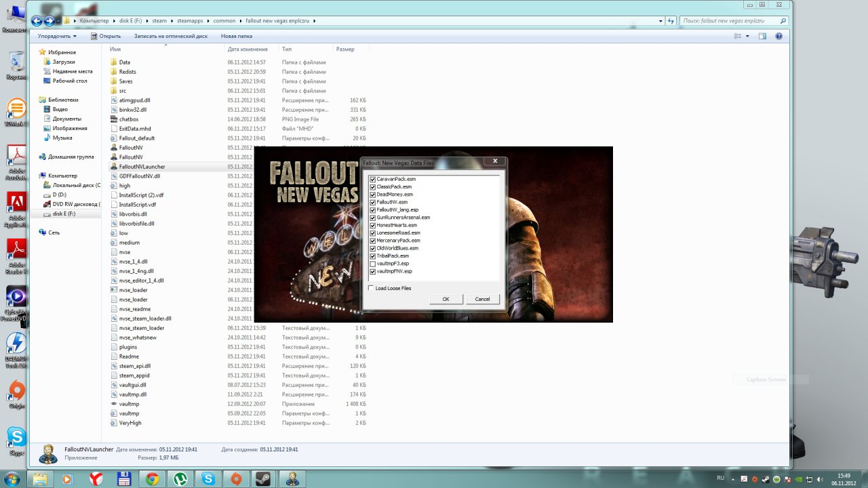The height and width of the screenshot is (488, 868).
Task: Confirm data files with OK button
Action: [x=446, y=299]
